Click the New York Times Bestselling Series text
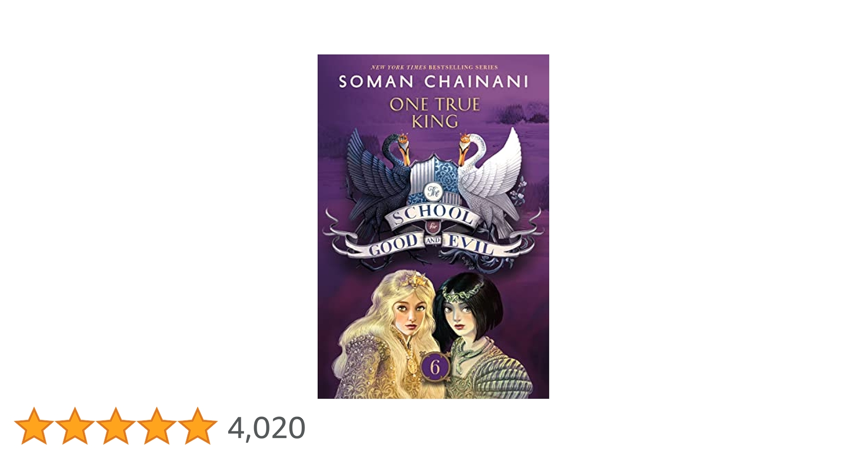 coord(434,67)
